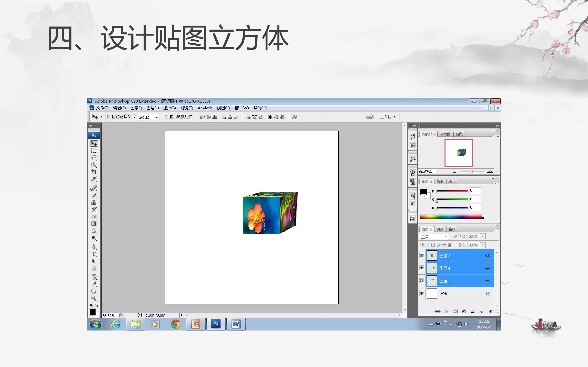This screenshot has width=588, height=367.
Task: Switch to the 通道 tab
Action: coord(440,229)
